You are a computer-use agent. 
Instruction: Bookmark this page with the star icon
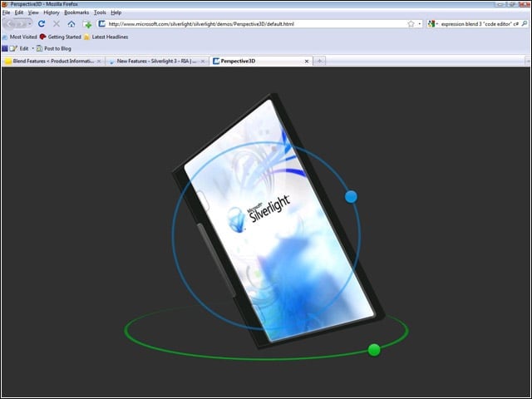coord(411,24)
